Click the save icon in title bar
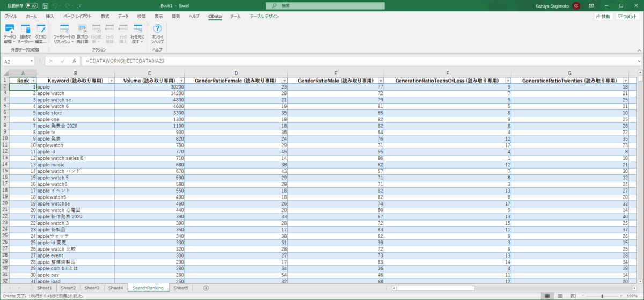 (45, 5)
